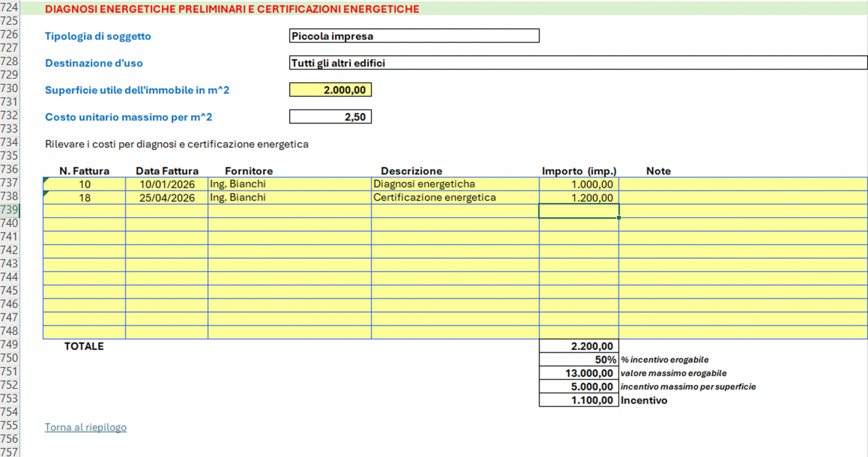Select row header 739
The height and width of the screenshot is (457, 868).
tap(10, 210)
